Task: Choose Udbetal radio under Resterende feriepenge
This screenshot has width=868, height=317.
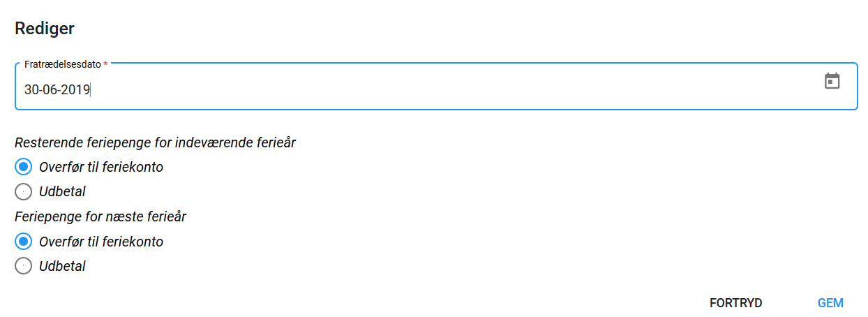Action: click(23, 191)
